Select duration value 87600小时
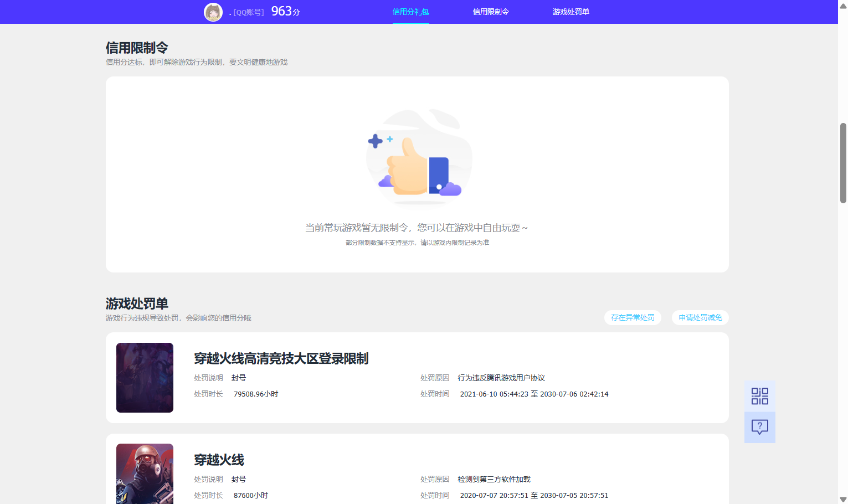 (251, 495)
